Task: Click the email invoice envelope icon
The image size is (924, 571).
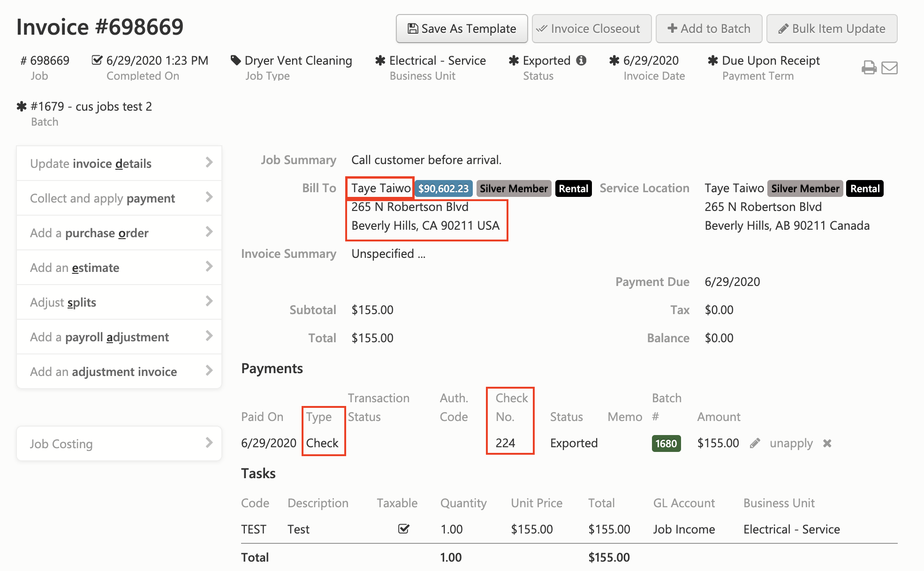Action: click(x=889, y=68)
